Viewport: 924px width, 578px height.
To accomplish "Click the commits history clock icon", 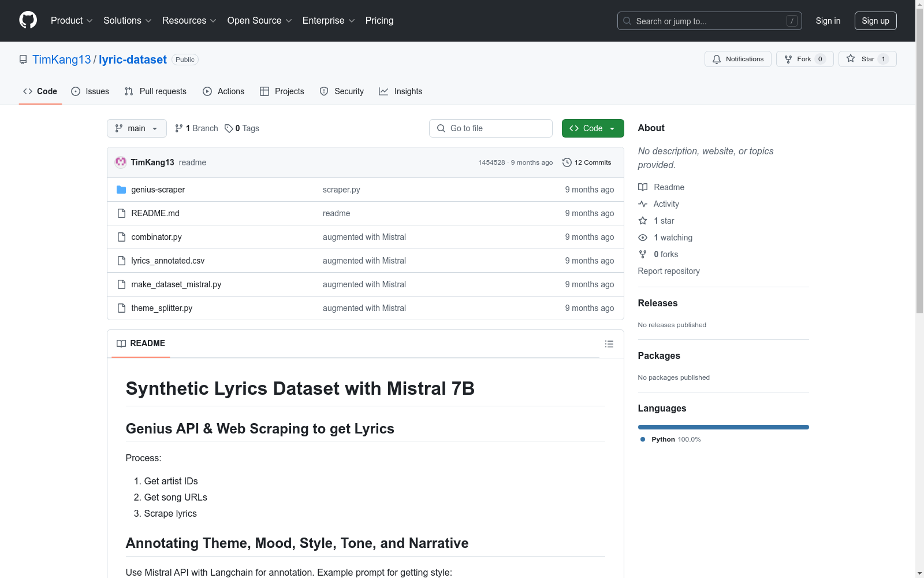I will coord(567,162).
